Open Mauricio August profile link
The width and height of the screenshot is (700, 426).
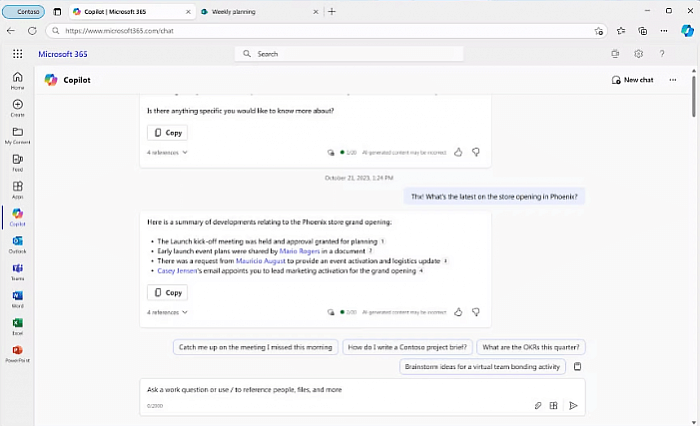pyautogui.click(x=260, y=261)
